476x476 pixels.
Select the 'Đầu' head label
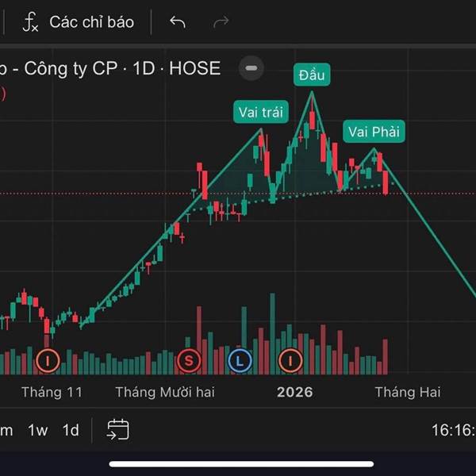point(312,75)
